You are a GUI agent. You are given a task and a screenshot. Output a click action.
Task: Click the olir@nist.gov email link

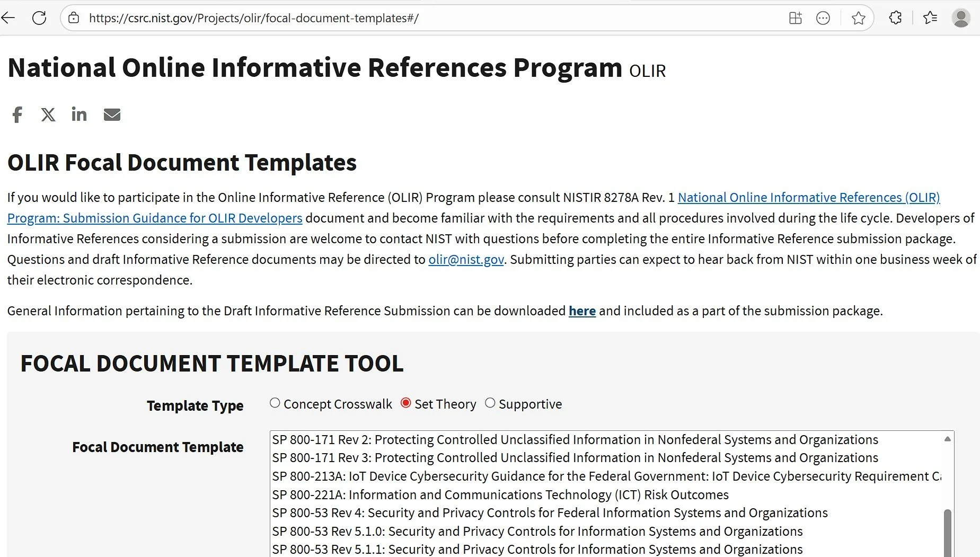point(466,260)
